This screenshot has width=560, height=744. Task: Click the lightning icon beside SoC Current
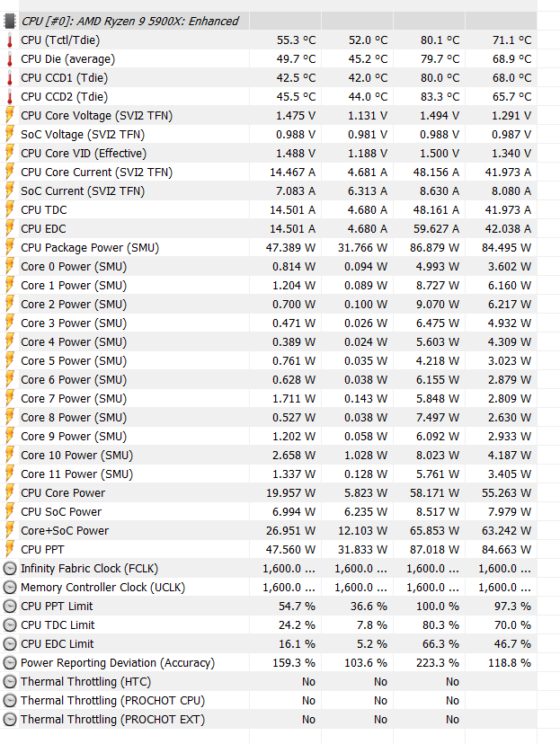pos(10,190)
